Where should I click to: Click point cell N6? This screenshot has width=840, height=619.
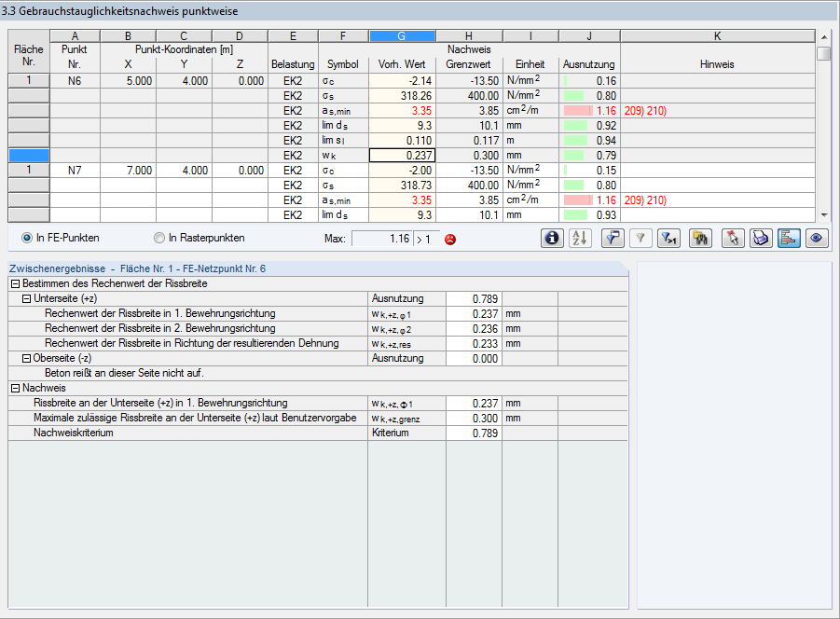point(75,81)
